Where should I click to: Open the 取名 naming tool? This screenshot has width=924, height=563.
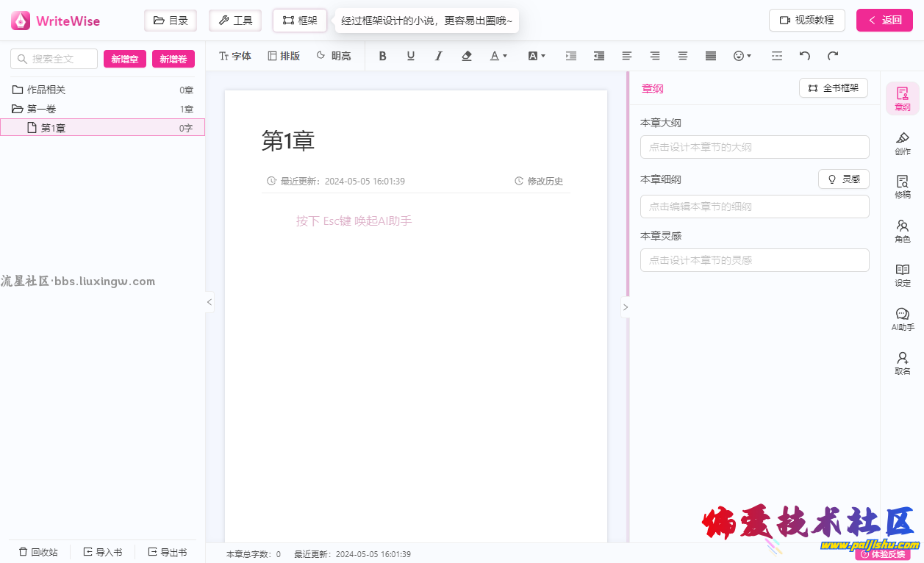tap(902, 363)
